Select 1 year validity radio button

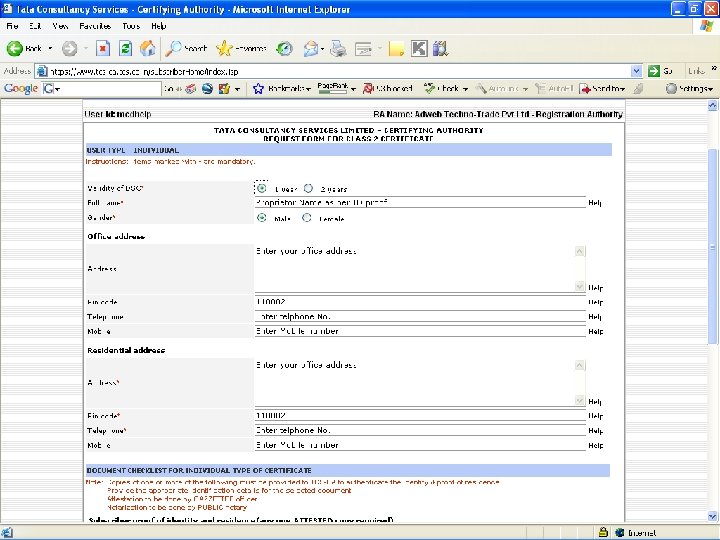262,188
